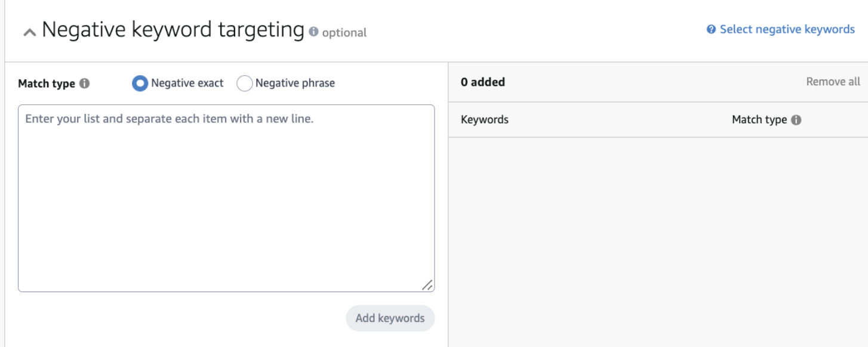Click the Match type label beside radio buttons

(47, 83)
